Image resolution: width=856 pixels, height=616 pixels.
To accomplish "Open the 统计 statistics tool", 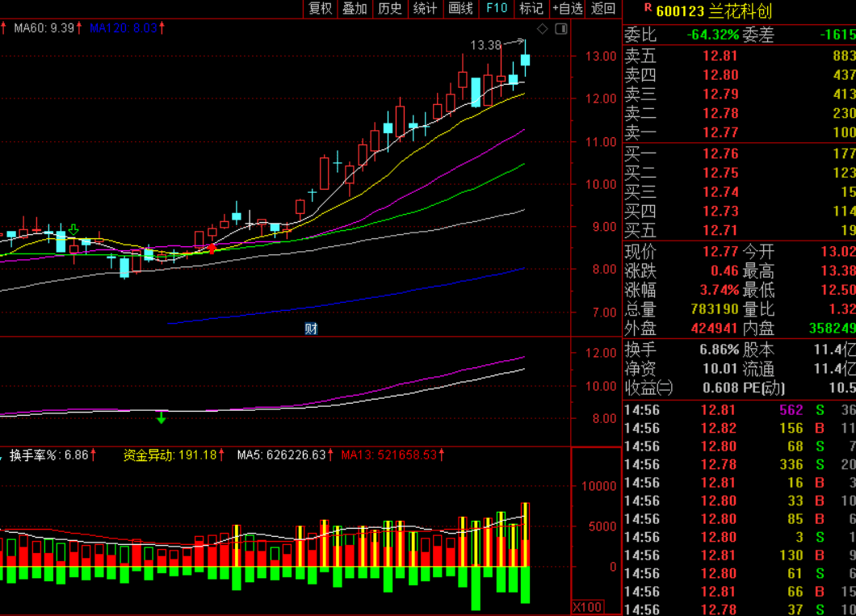I will click(x=426, y=9).
